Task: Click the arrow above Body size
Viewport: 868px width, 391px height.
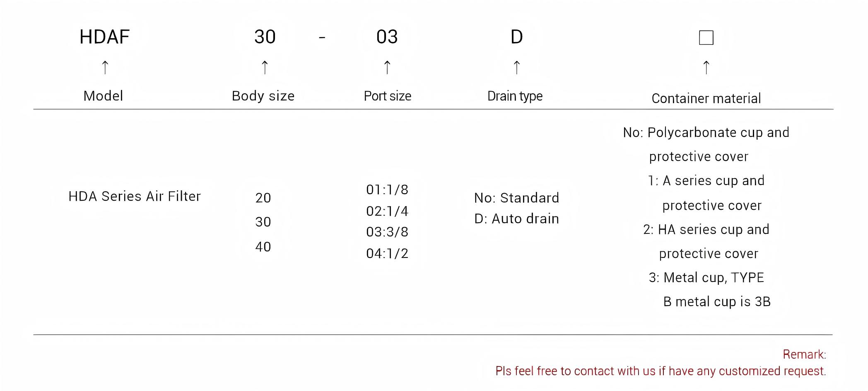Action: click(x=265, y=67)
